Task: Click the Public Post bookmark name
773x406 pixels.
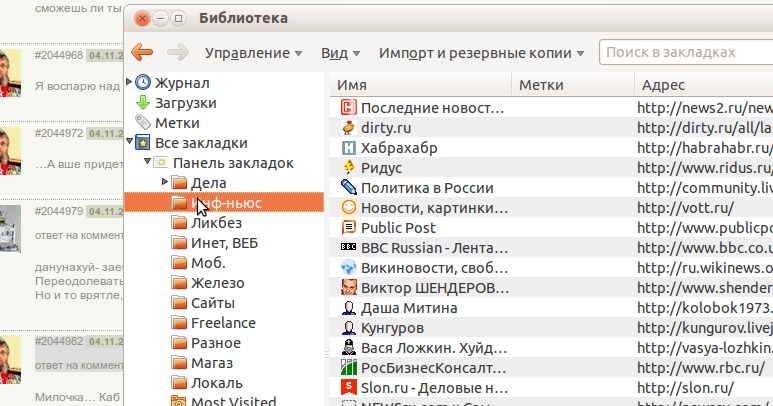Action: (x=398, y=228)
